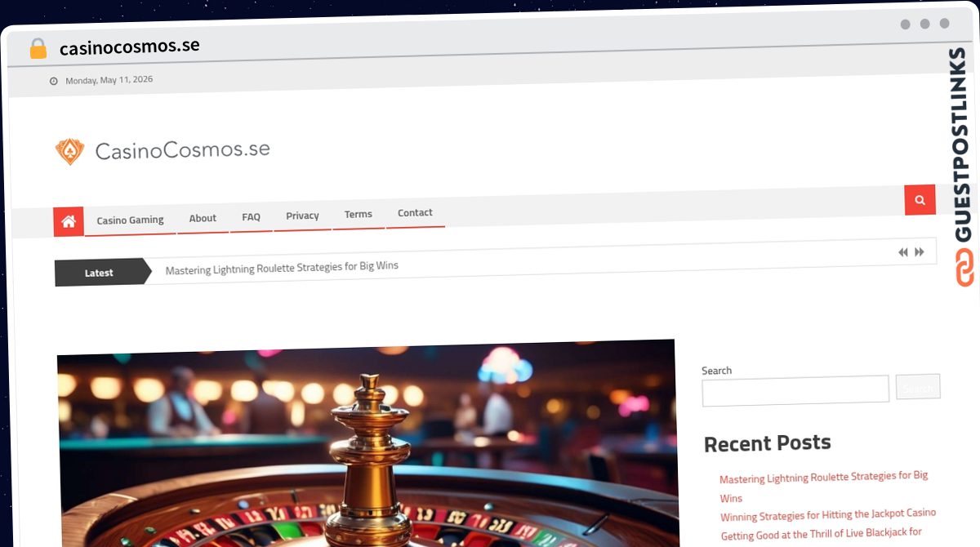Viewport: 980px width, 547px height.
Task: Open recent post Mastering Lightning Roulette Strategies
Action: 823,486
